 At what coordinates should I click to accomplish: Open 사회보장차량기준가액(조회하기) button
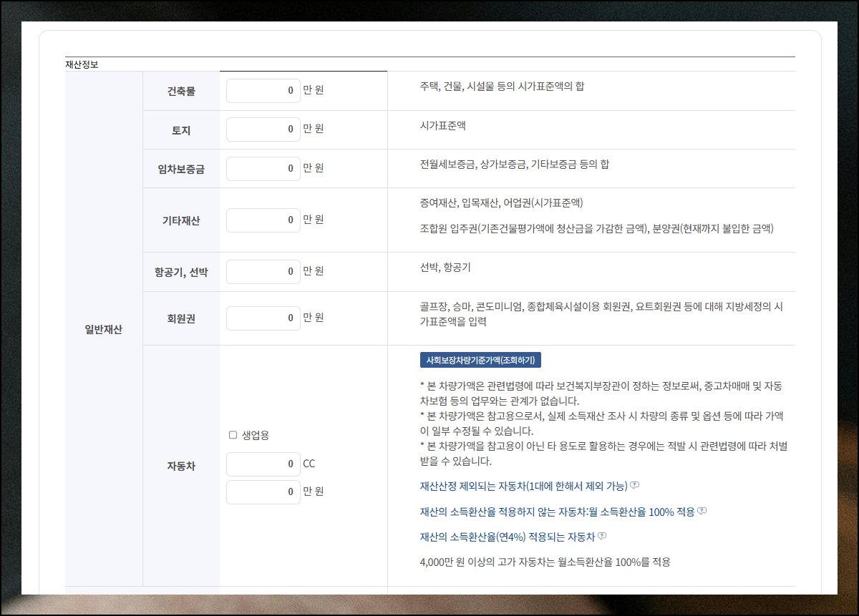click(480, 360)
